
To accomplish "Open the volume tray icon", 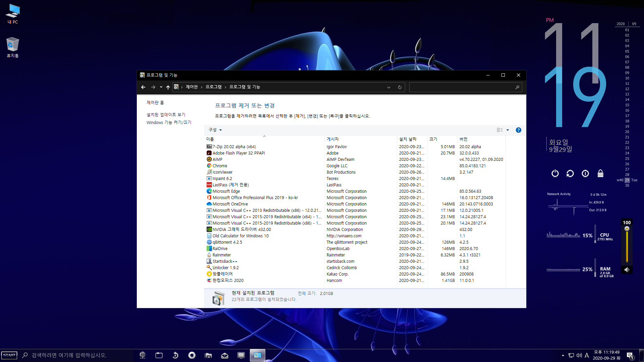I will coord(579,355).
